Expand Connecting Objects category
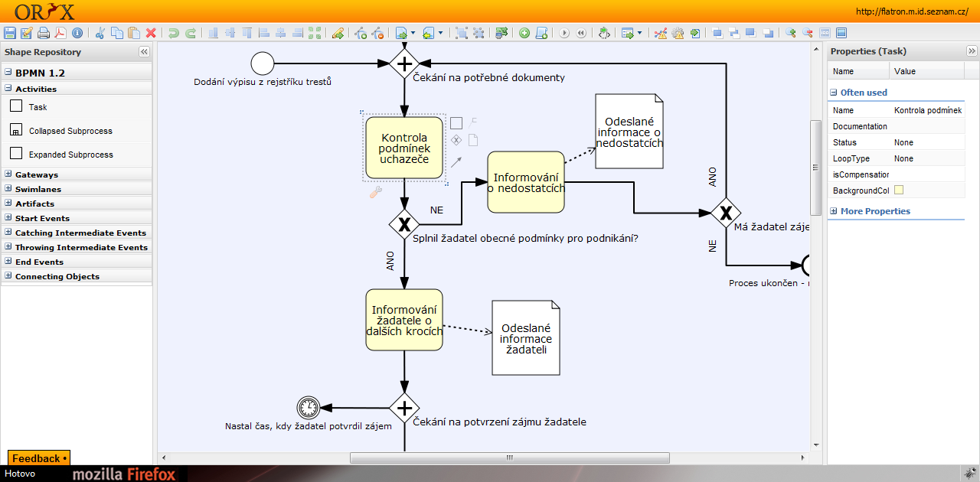The image size is (980, 482). [8, 276]
